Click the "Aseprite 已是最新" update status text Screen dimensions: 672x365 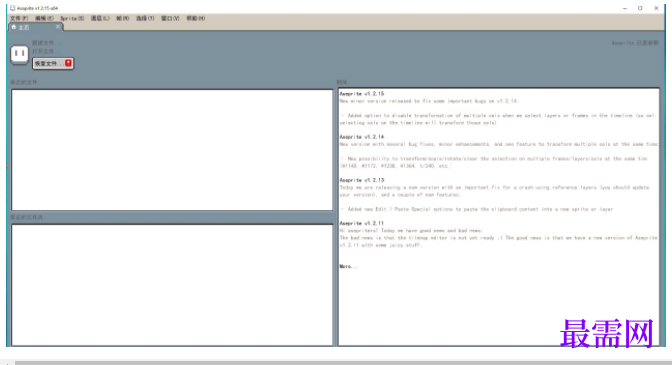(x=635, y=43)
